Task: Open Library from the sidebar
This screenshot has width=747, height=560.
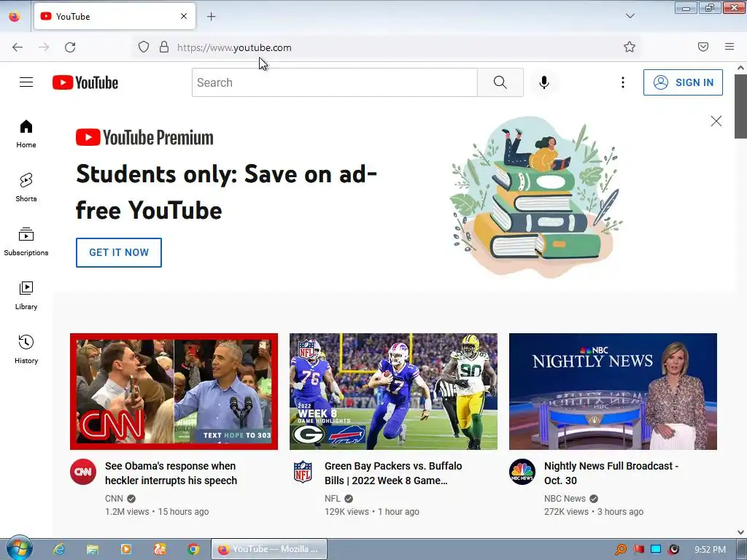Action: pyautogui.click(x=26, y=296)
